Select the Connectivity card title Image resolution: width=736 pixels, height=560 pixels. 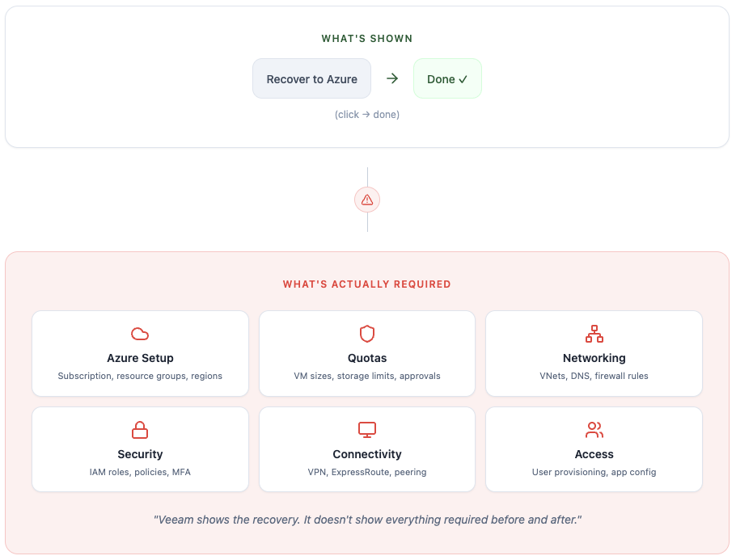click(367, 454)
